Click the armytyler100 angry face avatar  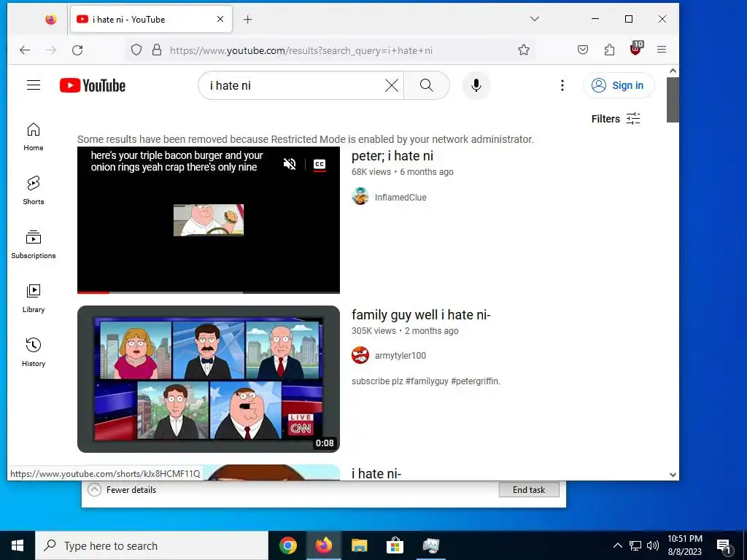pos(360,355)
